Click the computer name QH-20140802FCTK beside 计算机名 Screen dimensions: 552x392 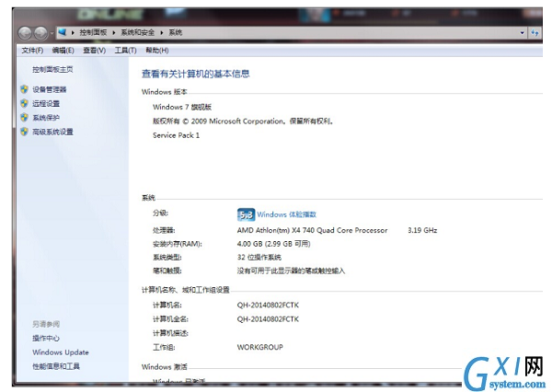pos(268,305)
